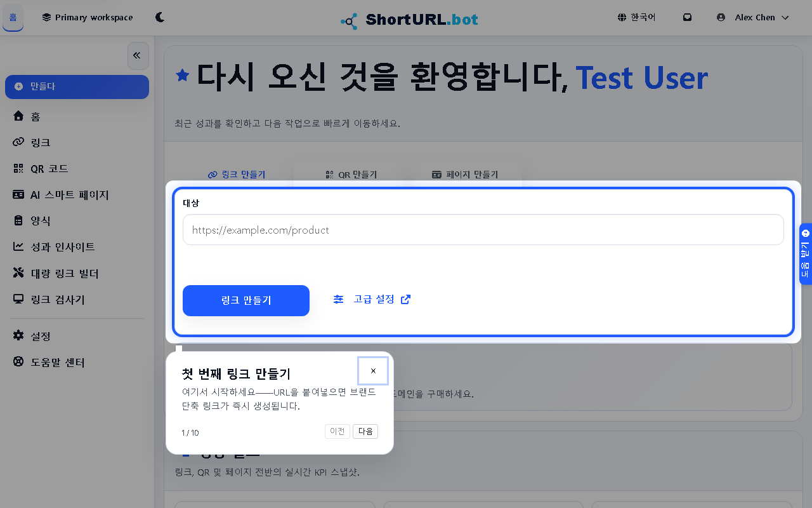The width and height of the screenshot is (812, 508).
Task: Click the 첫 번째 링크 만들기 popup title
Action: [x=236, y=373]
